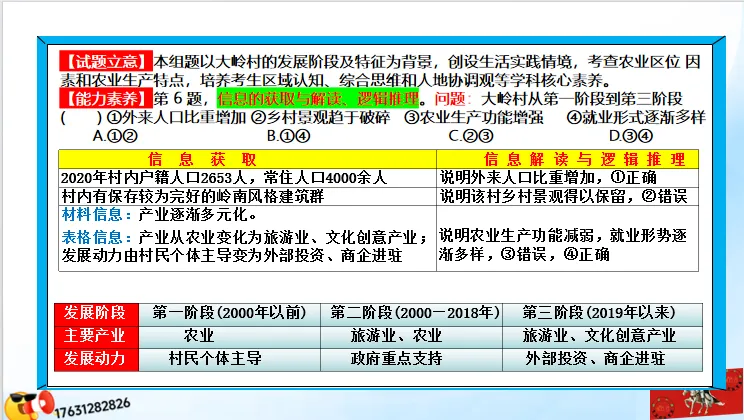Click the answer blank parentheses ( )
This screenshot has width=744, height=420.
click(x=81, y=118)
